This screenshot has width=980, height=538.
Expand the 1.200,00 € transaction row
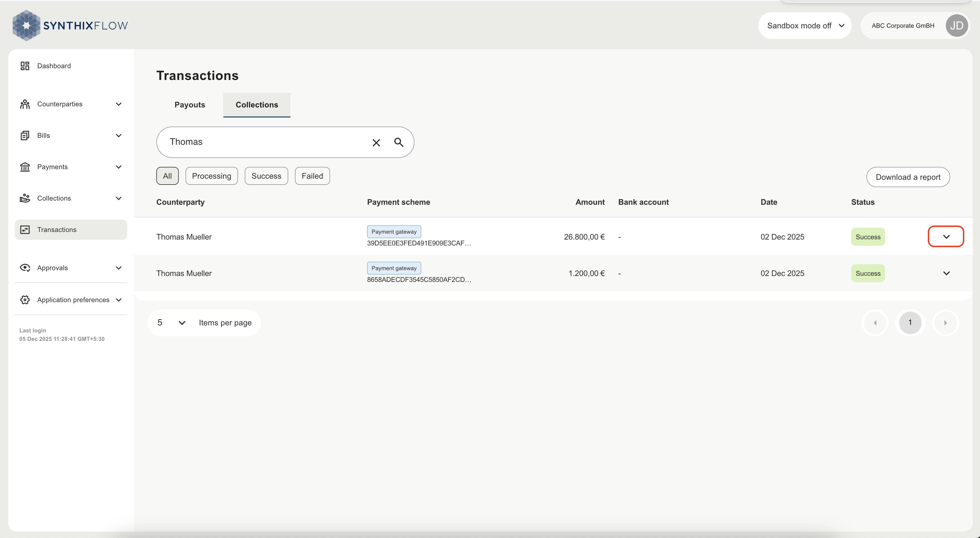coord(947,273)
